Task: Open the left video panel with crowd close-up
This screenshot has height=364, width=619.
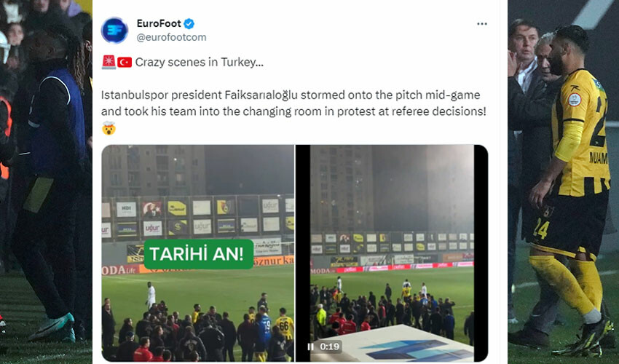Action: (198, 253)
